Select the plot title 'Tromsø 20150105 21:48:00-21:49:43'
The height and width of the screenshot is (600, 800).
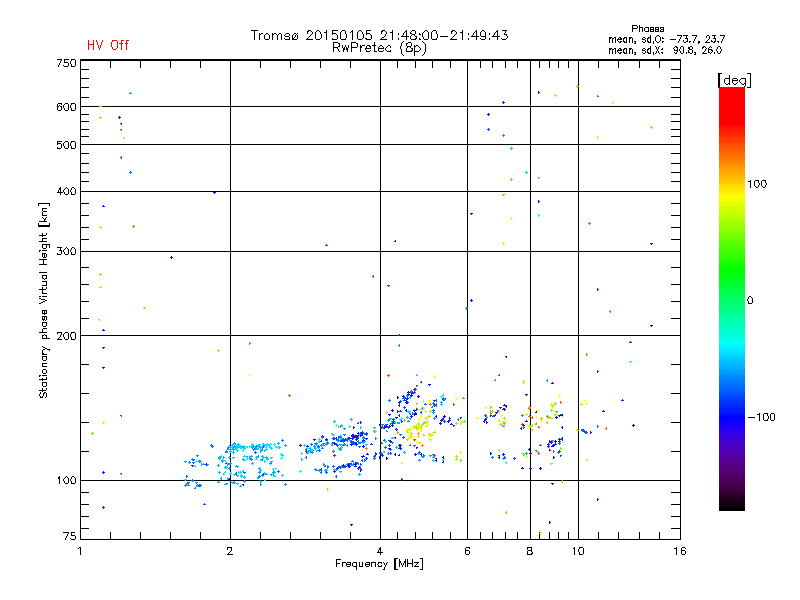(x=380, y=35)
